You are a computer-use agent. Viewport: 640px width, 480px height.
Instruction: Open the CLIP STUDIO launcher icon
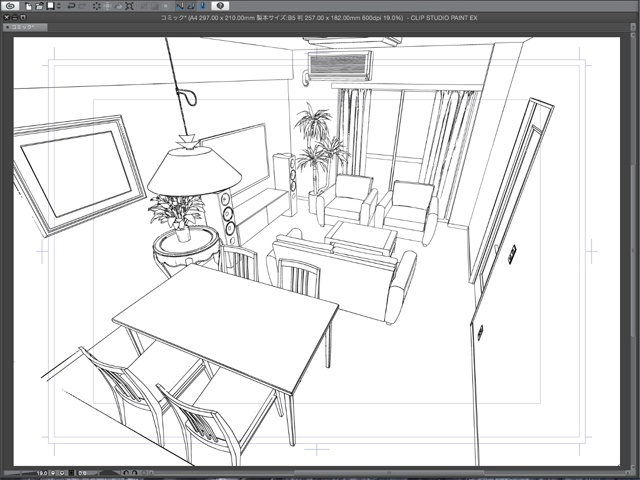(x=11, y=6)
